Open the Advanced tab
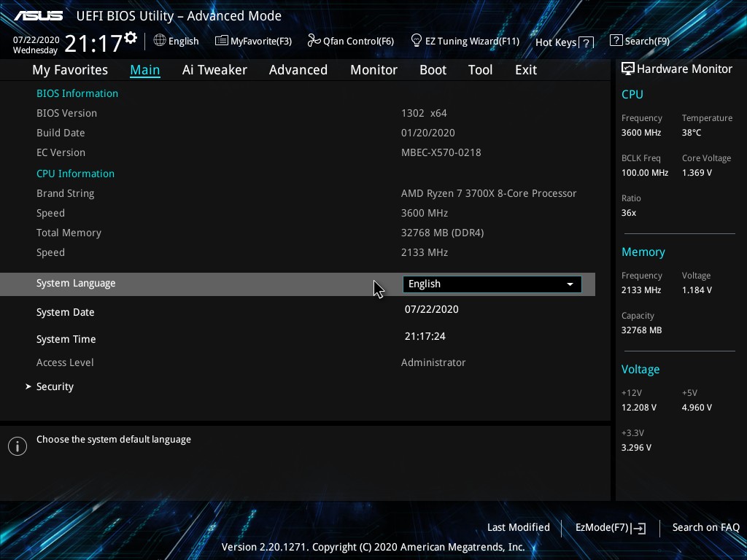This screenshot has width=747, height=560. pyautogui.click(x=298, y=70)
